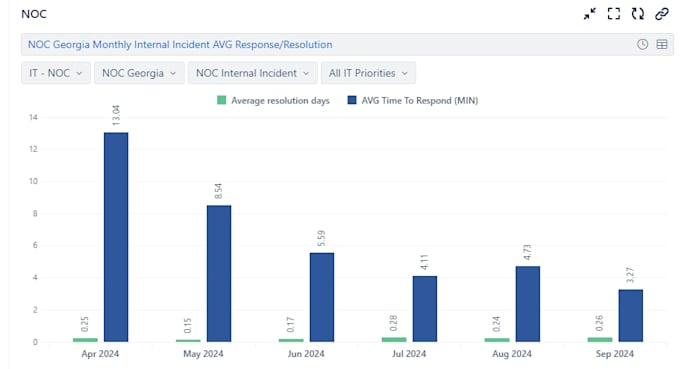Click the 8.54 value label

(x=219, y=191)
